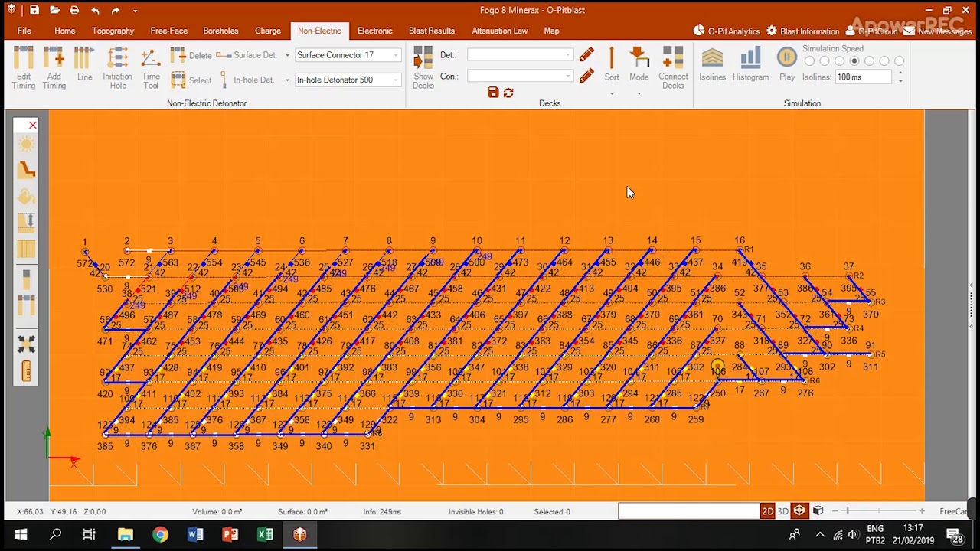The width and height of the screenshot is (980, 551).
Task: Open the Det. decks dropdown
Action: pos(567,55)
